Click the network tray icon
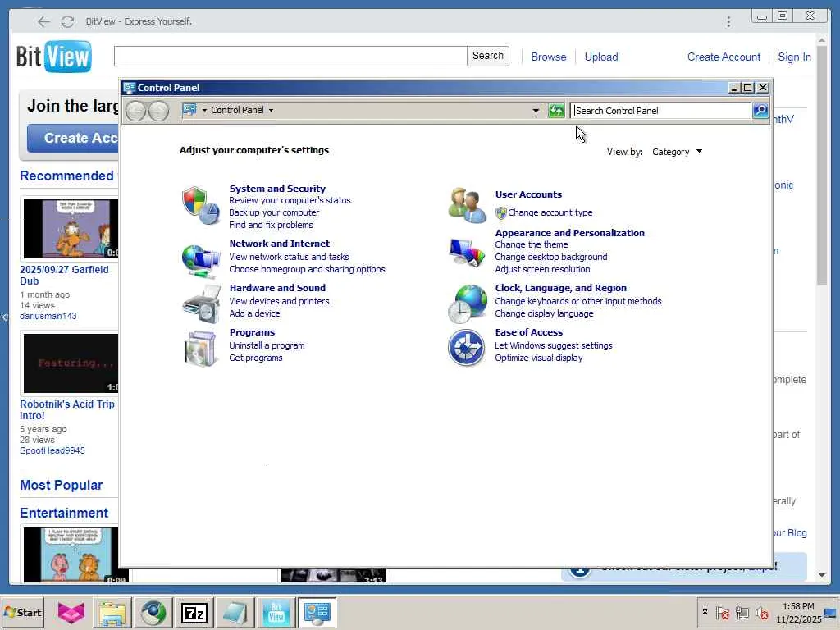 click(742, 613)
